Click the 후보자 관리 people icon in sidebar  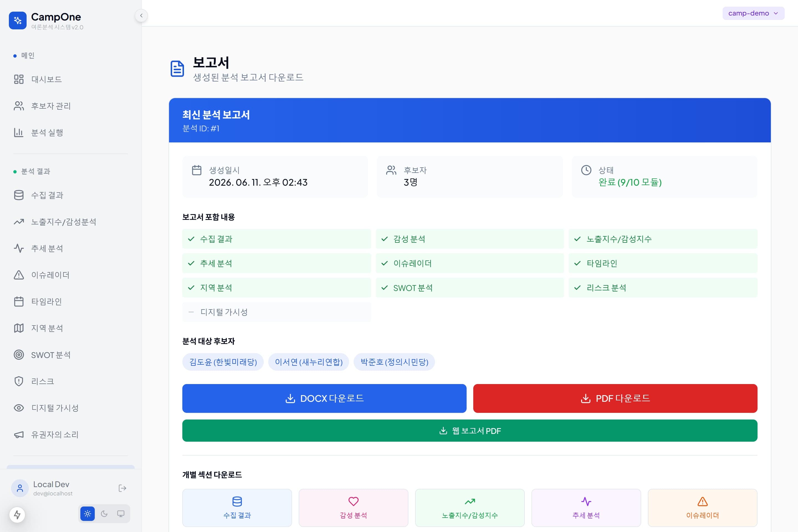coord(19,106)
